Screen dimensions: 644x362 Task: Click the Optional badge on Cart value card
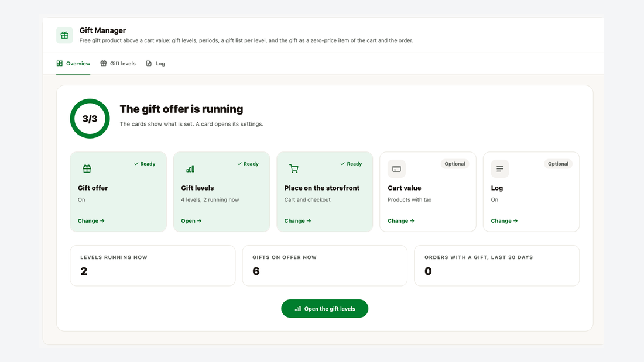455,164
